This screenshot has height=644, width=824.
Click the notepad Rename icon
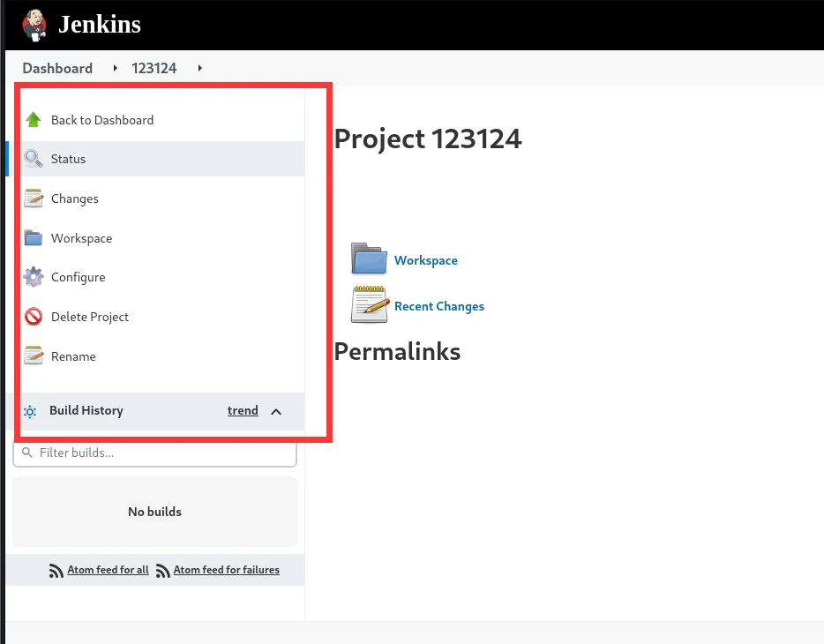(34, 356)
